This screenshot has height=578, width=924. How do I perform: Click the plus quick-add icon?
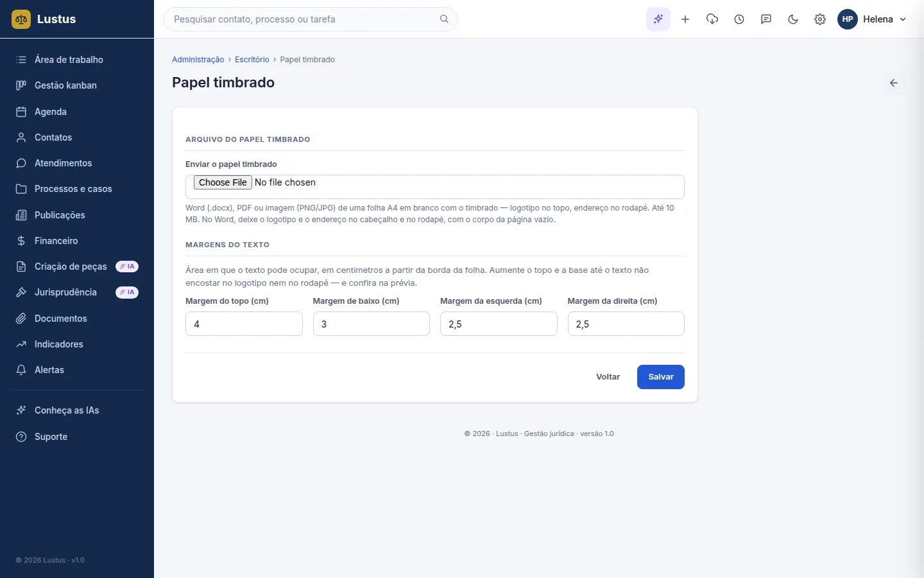pos(685,19)
